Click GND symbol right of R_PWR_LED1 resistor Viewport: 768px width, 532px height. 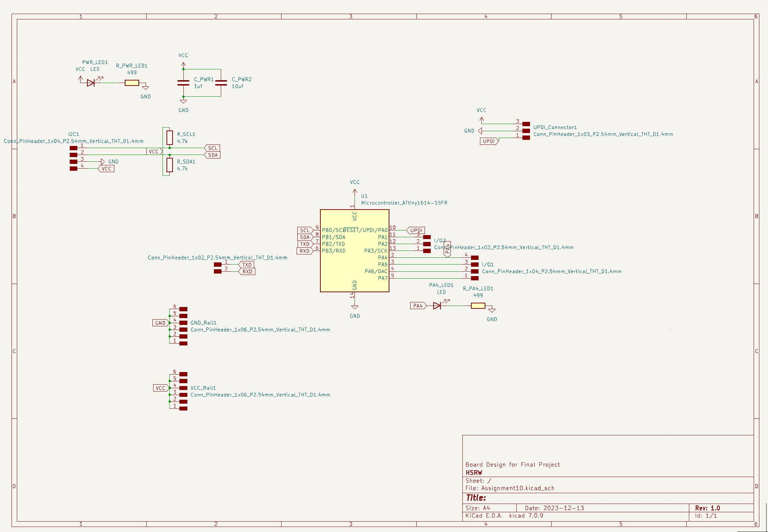(x=146, y=87)
